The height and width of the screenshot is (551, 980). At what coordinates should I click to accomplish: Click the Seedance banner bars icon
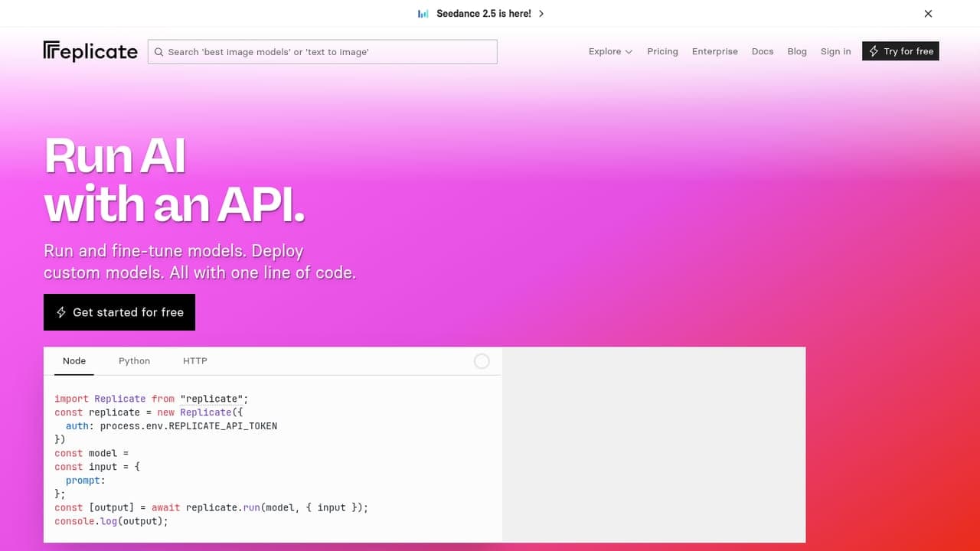[423, 14]
